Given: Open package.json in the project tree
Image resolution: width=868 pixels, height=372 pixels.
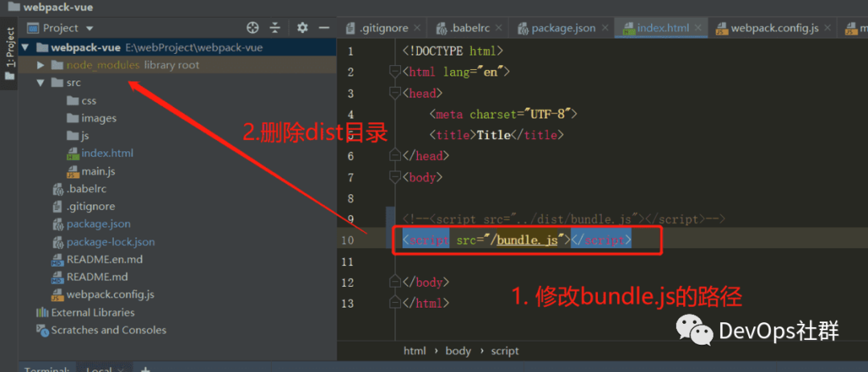Looking at the screenshot, I should [x=92, y=224].
